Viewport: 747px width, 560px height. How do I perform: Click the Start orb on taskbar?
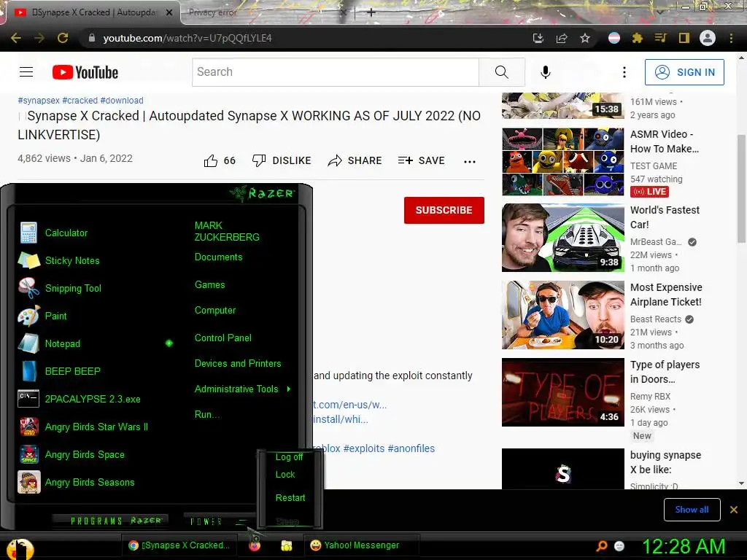point(20,548)
